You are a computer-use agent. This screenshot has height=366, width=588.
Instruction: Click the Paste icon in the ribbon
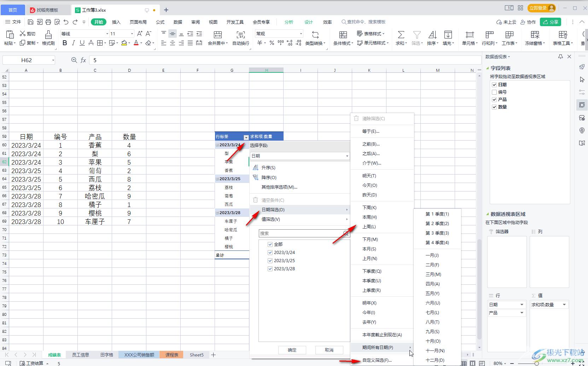[10, 34]
